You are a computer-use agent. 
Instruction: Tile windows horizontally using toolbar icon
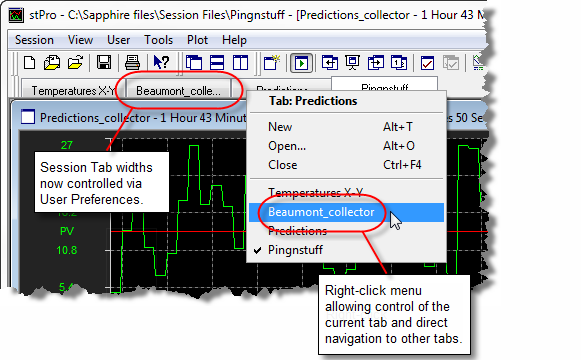tap(217, 63)
